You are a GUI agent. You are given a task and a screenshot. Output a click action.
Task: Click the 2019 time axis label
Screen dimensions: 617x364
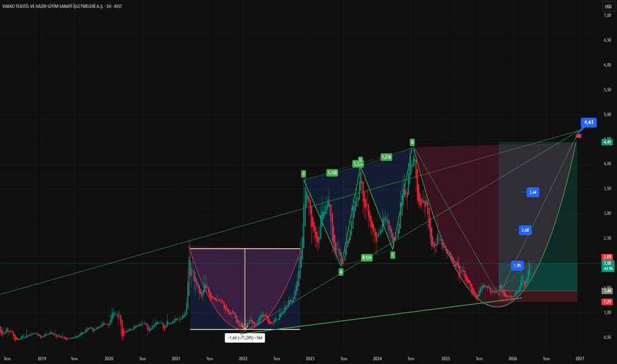tap(42, 359)
